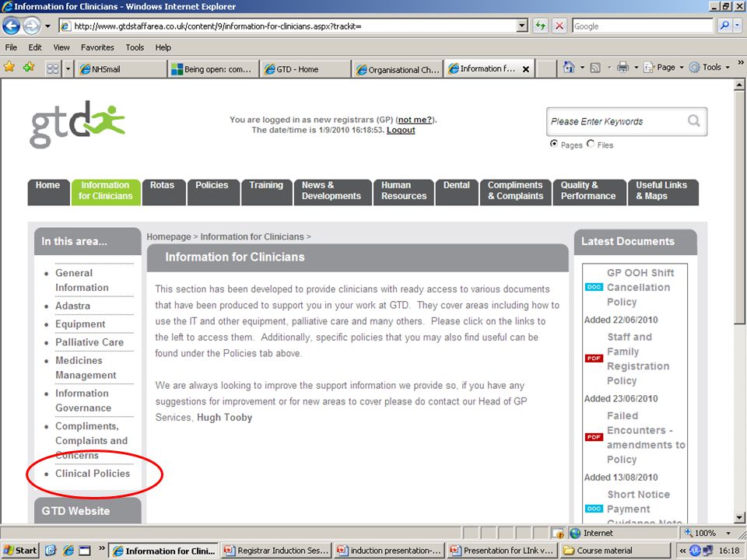The image size is (747, 560).
Task: Open the Favorites Center star icon
Action: [9, 67]
